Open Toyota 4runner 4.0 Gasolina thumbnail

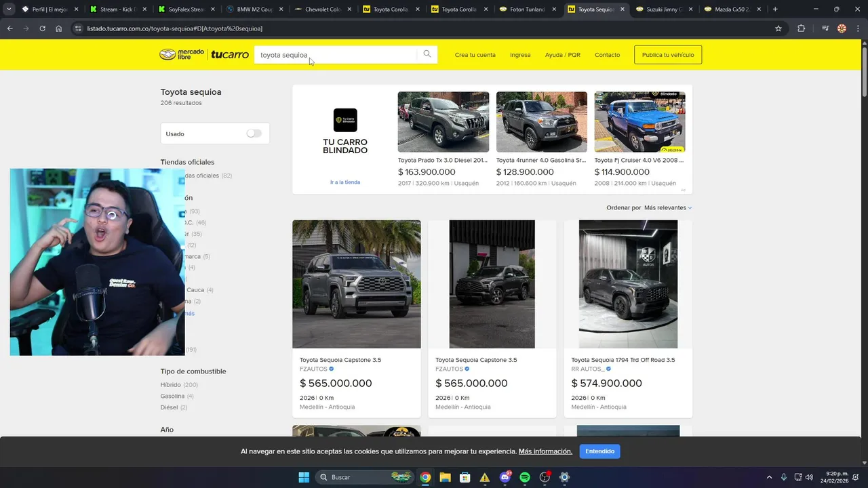pos(542,122)
